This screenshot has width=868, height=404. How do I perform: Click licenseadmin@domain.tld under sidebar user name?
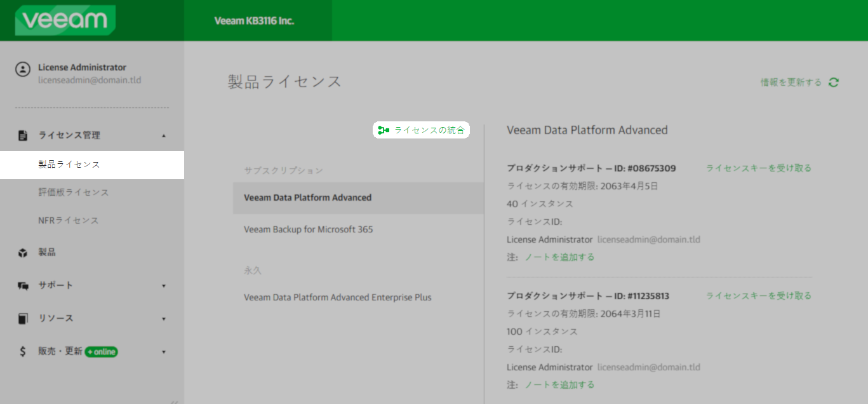pos(90,81)
